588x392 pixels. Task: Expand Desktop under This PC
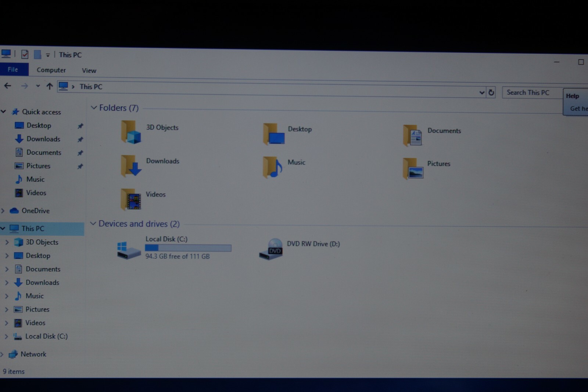[7, 256]
